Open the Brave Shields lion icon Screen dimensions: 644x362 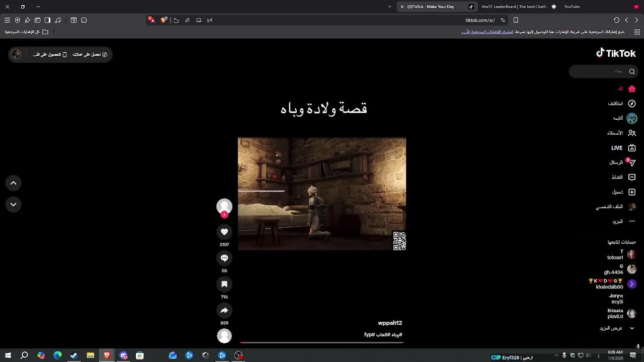pos(164,20)
